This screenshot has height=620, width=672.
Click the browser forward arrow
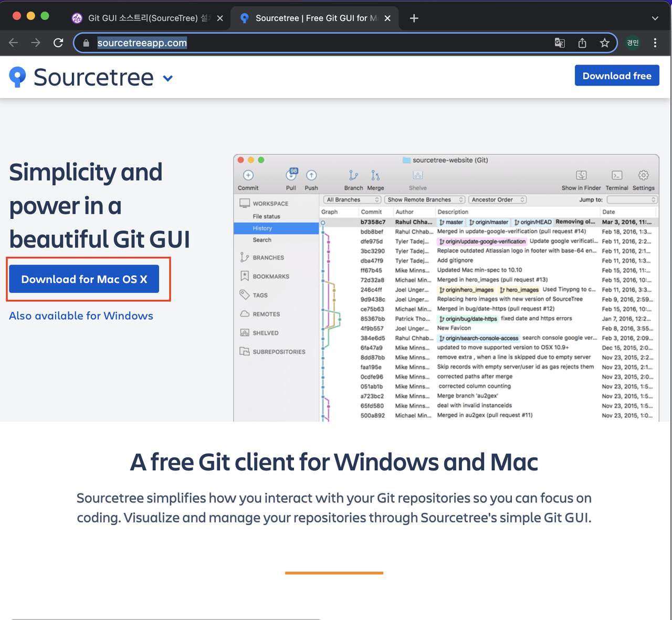click(36, 43)
